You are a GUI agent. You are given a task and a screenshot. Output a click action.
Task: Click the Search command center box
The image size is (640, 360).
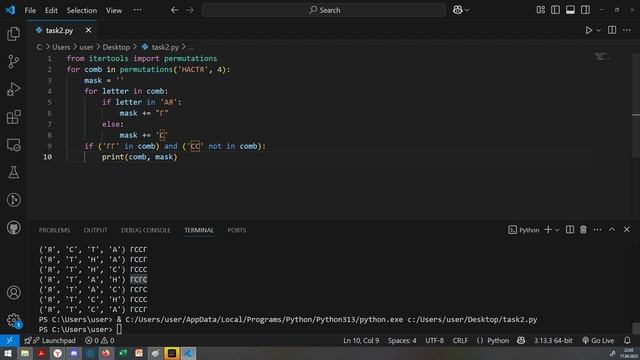[x=324, y=10]
